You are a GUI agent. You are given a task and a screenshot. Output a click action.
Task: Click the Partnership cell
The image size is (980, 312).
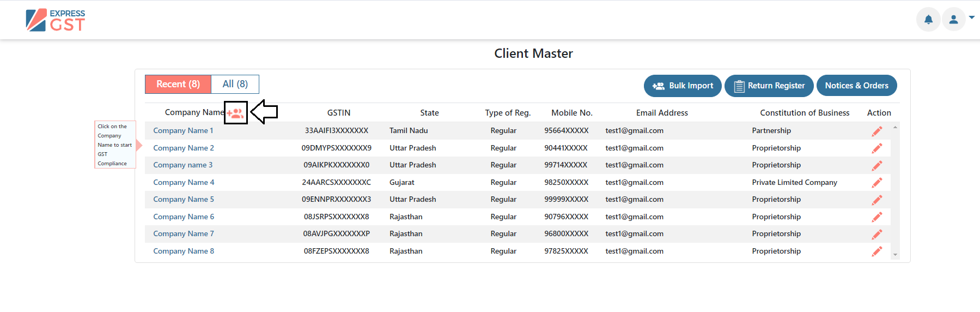tap(771, 130)
